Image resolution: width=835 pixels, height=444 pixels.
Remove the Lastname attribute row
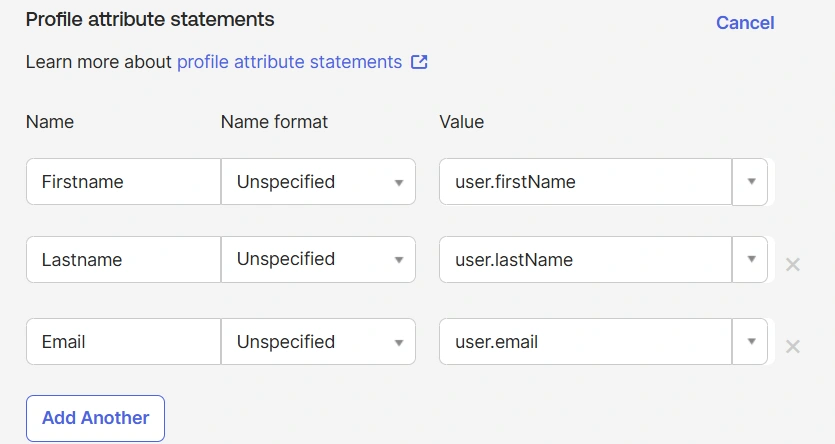[x=792, y=264]
